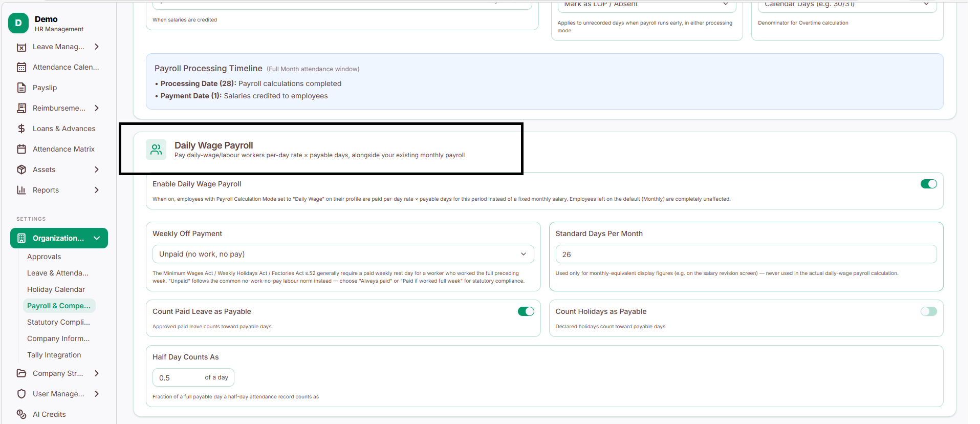Viewport: 980px width, 424px height.
Task: Expand User Management submenu chevron
Action: pyautogui.click(x=97, y=394)
